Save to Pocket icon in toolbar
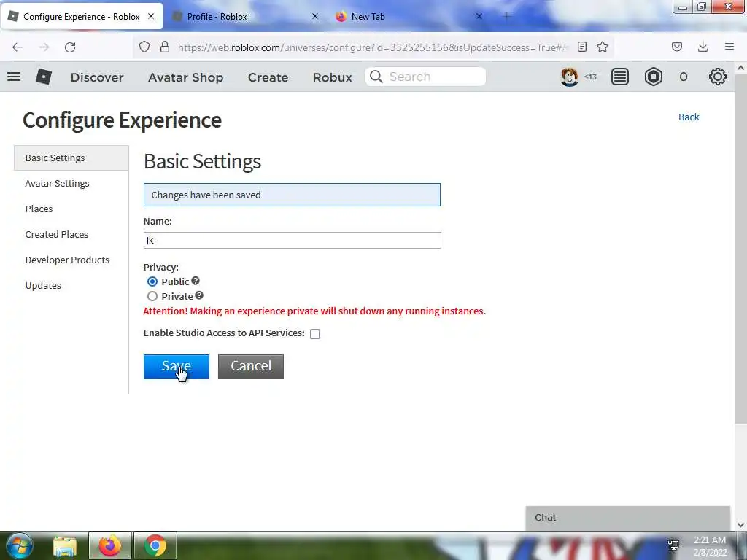747x560 pixels. click(677, 47)
